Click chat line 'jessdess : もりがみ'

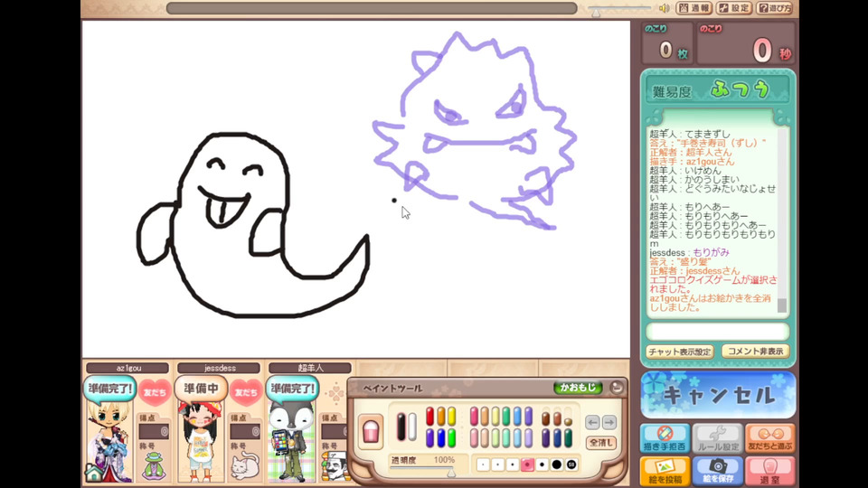coord(689,252)
